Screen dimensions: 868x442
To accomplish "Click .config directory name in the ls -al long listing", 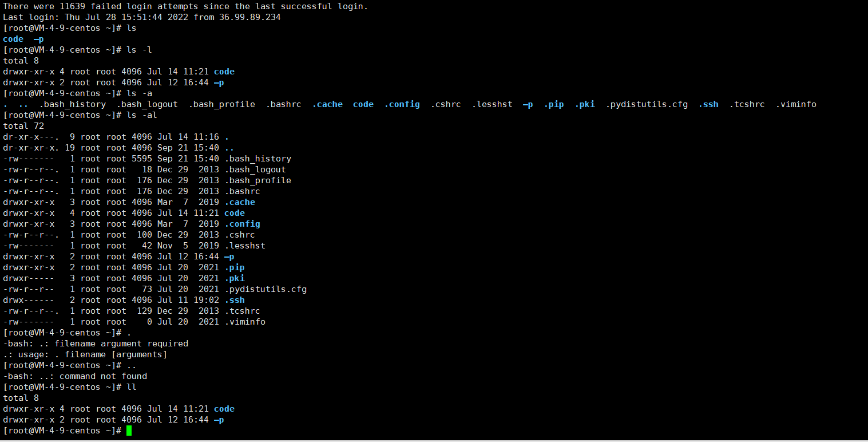I will pyautogui.click(x=242, y=224).
